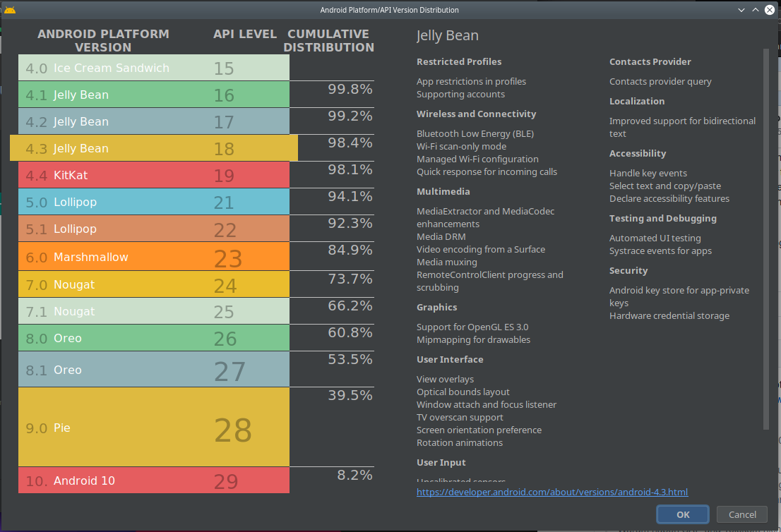Click the Graphics section heading
The width and height of the screenshot is (781, 532).
click(437, 308)
